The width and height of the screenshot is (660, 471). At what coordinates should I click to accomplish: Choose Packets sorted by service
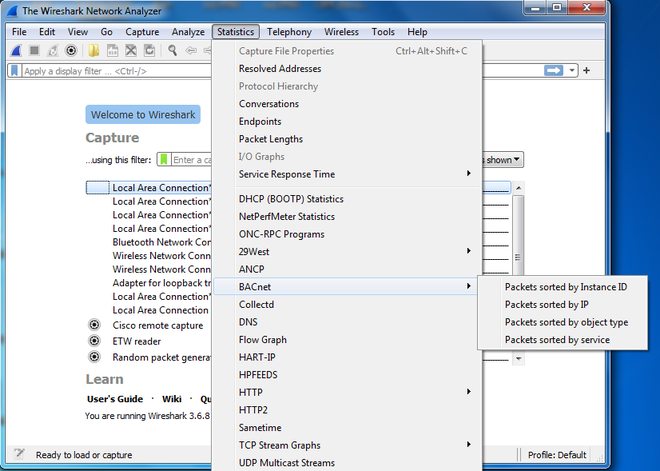(563, 340)
